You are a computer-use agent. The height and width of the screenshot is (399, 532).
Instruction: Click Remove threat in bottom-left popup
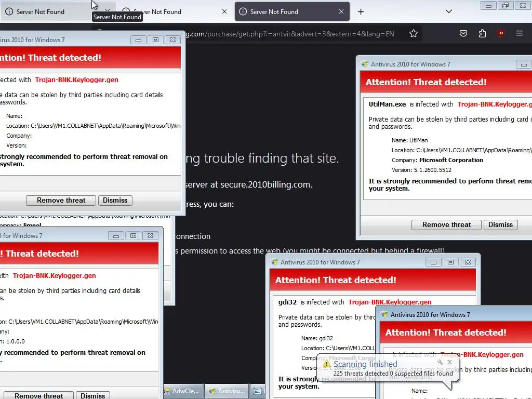tap(38, 395)
